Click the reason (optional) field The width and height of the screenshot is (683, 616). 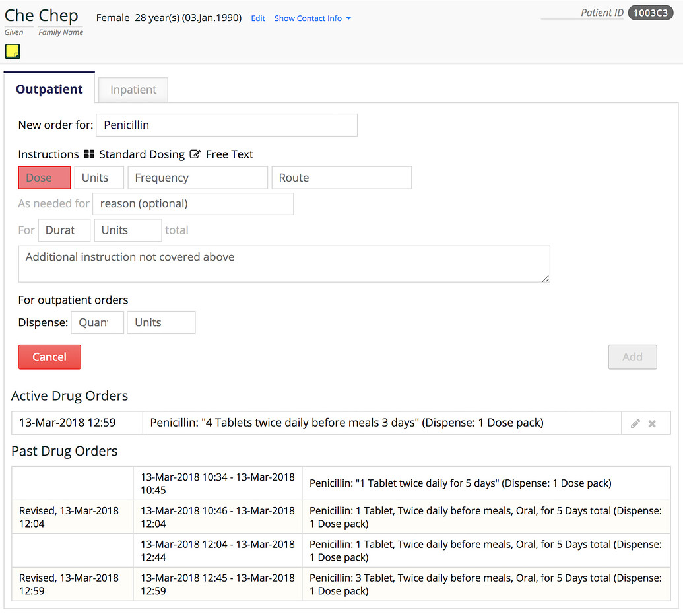tap(193, 204)
